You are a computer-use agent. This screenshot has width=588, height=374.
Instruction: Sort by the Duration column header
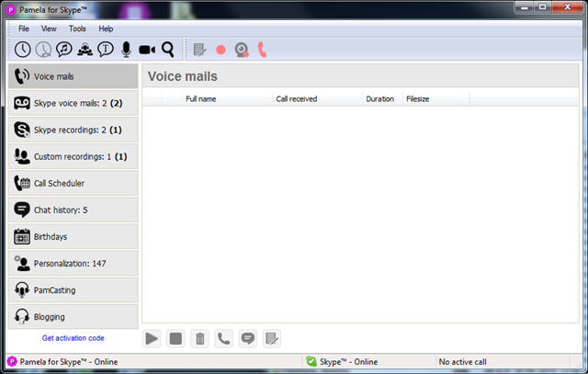tap(382, 99)
